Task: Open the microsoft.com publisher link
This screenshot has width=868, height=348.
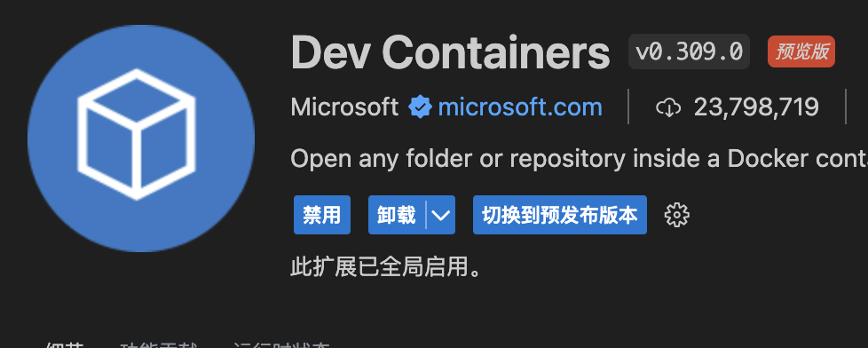Action: [520, 107]
